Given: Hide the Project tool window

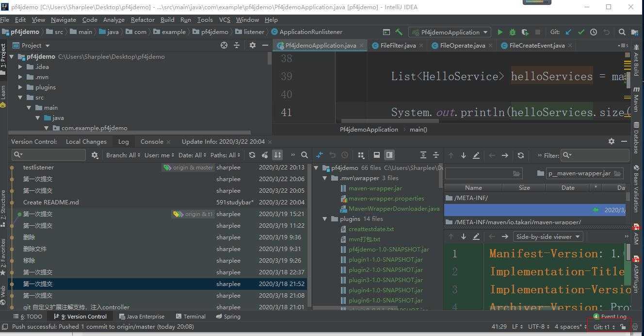Looking at the screenshot, I should (x=265, y=45).
